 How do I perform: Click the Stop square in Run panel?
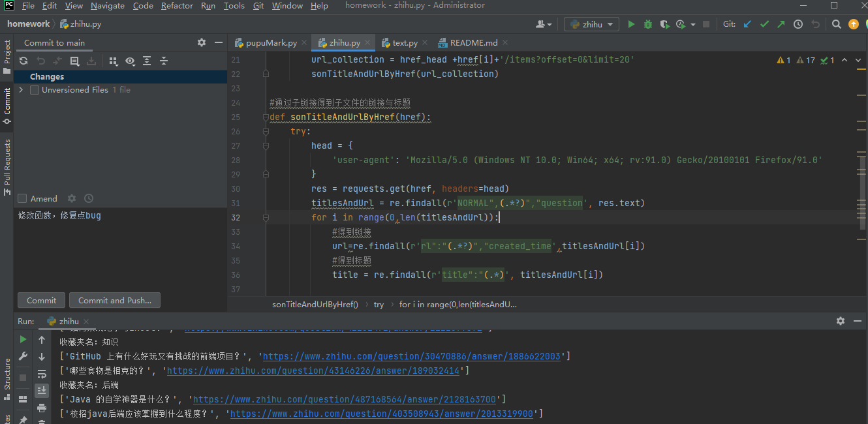point(23,378)
